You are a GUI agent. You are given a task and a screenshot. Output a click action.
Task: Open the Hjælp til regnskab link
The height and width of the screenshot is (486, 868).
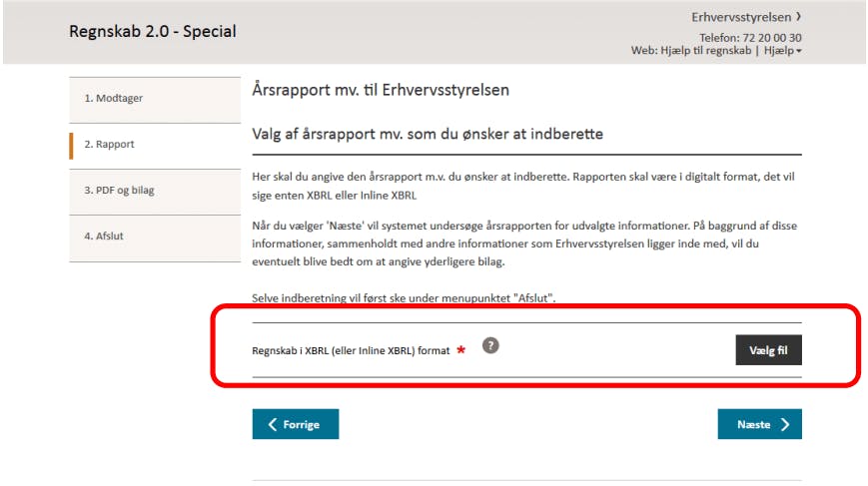click(706, 50)
